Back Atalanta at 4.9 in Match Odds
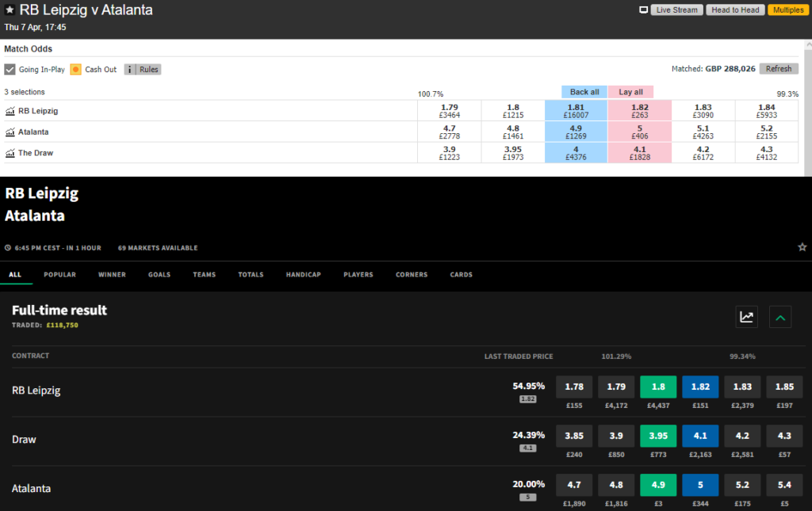 pos(576,132)
